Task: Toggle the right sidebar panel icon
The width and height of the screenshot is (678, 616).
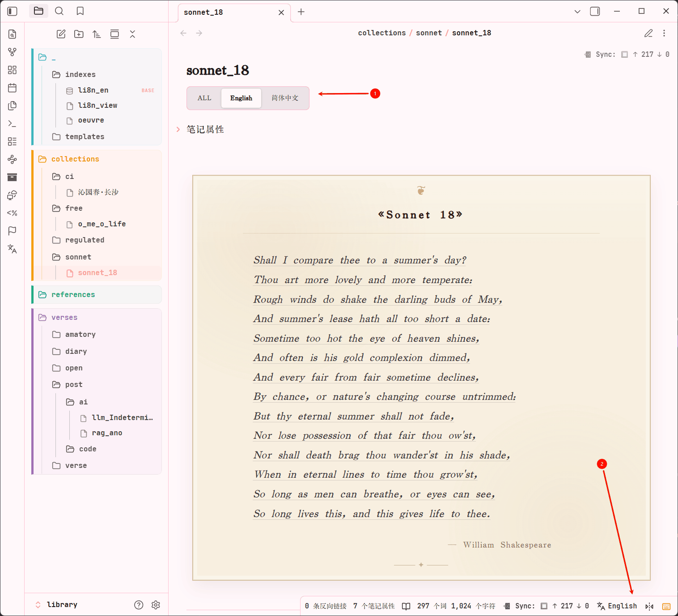Action: pos(595,11)
